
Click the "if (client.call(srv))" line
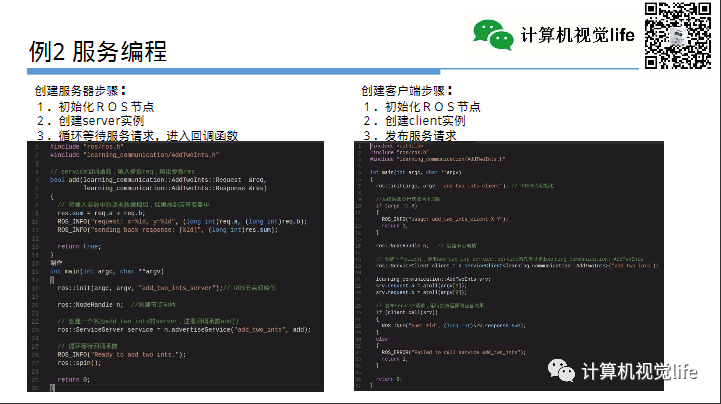(407, 312)
